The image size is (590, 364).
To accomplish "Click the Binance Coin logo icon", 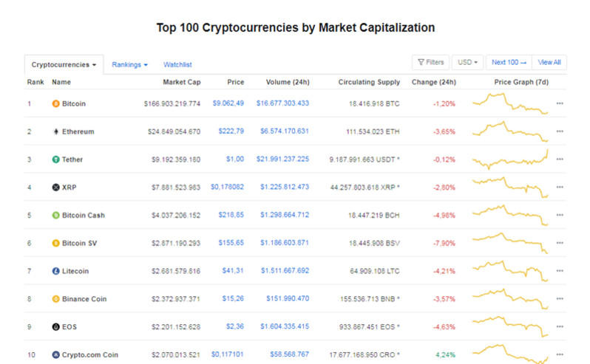I will pyautogui.click(x=55, y=299).
